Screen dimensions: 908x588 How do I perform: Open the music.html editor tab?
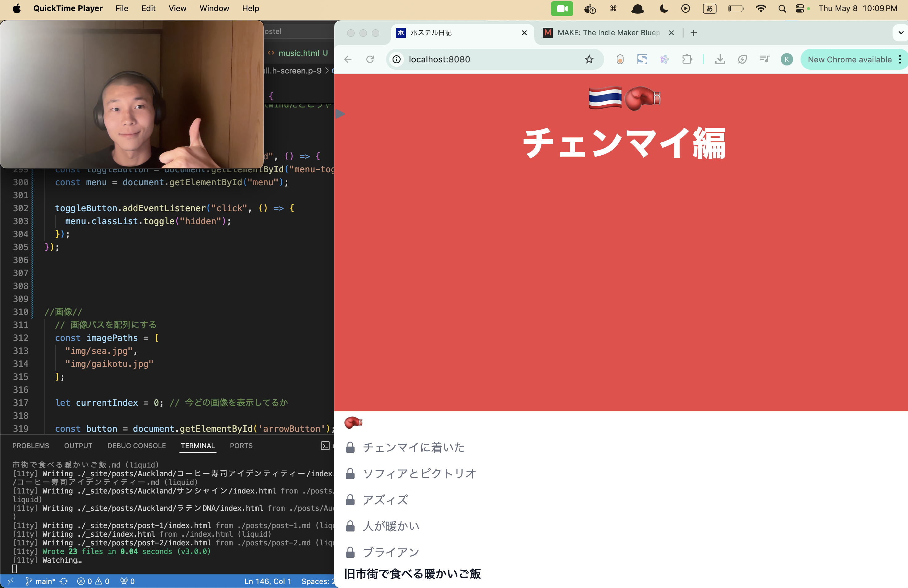point(299,53)
